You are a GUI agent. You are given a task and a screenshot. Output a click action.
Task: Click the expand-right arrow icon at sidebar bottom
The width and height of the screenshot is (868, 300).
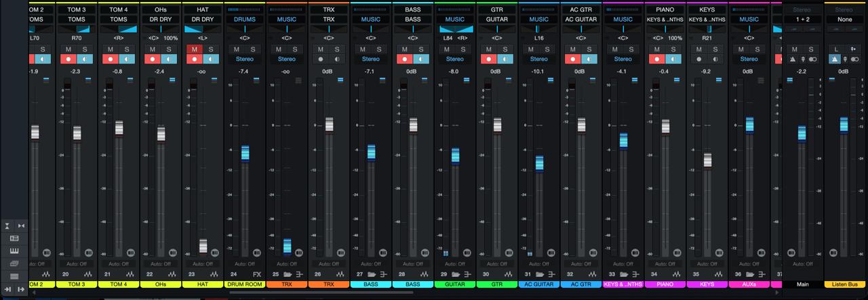(x=21, y=289)
